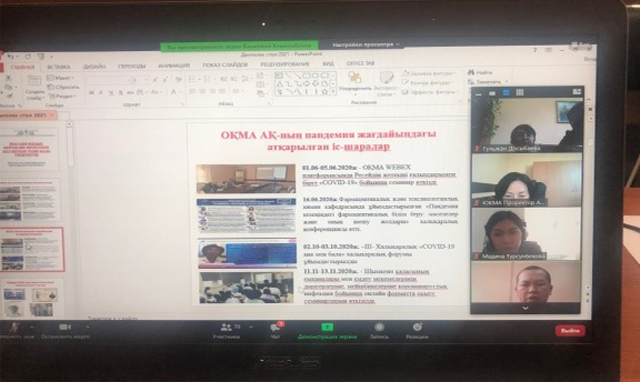Click the Find (Найти) icon
Viewport: 640px width, 382px height.
(x=471, y=72)
